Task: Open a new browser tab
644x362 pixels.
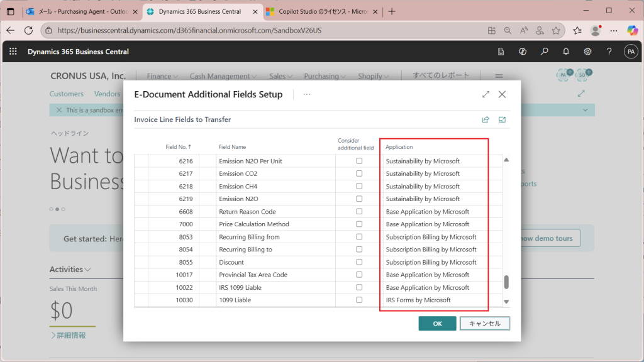Action: [391, 11]
